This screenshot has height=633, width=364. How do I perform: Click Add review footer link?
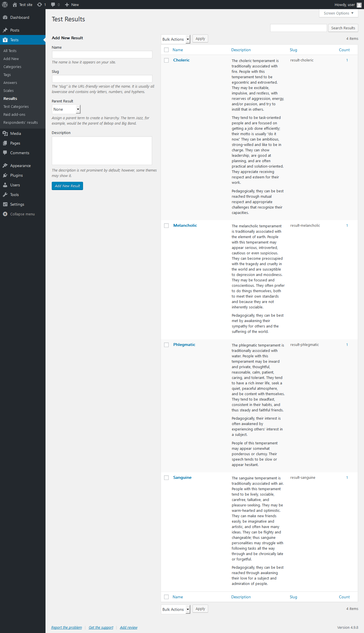(129, 627)
